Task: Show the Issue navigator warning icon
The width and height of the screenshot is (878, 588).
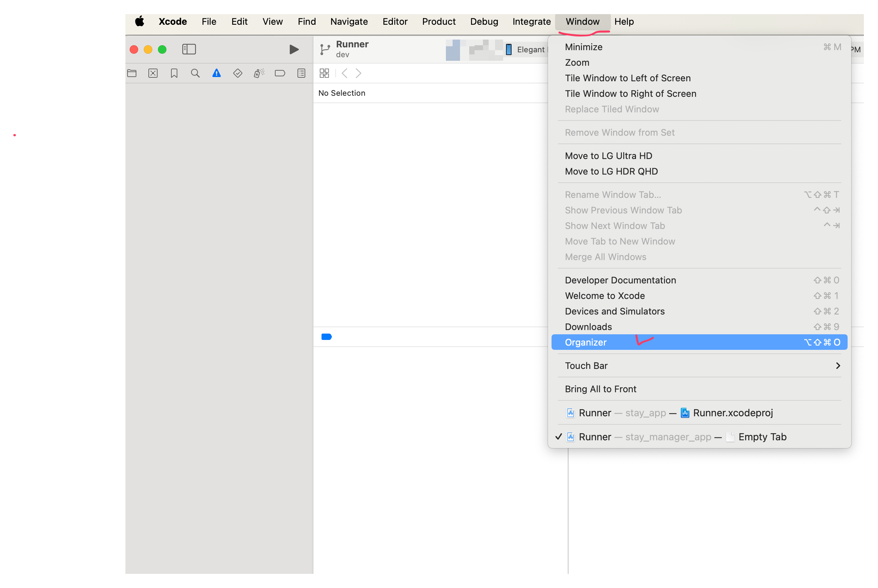Action: 216,73
